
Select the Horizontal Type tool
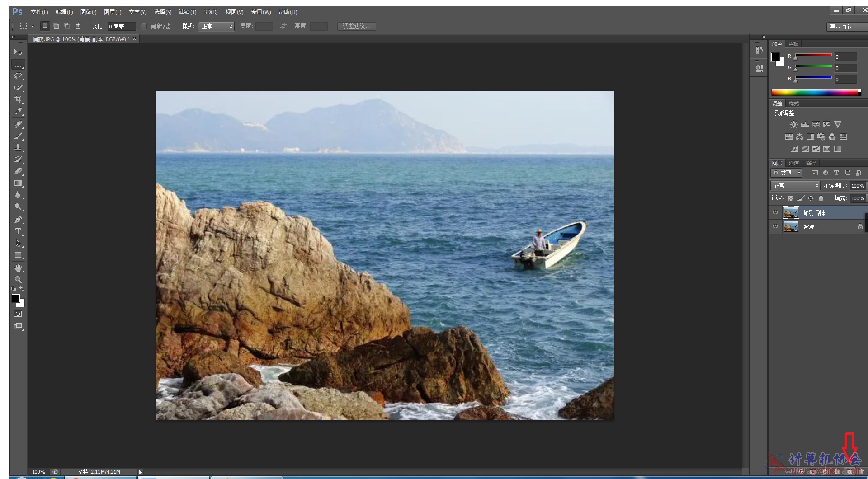click(x=18, y=231)
